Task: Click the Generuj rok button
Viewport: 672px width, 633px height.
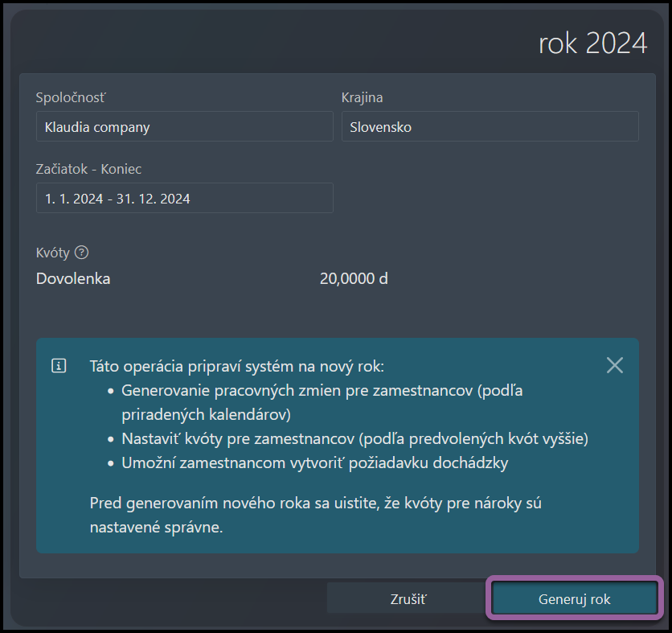Action: click(574, 598)
